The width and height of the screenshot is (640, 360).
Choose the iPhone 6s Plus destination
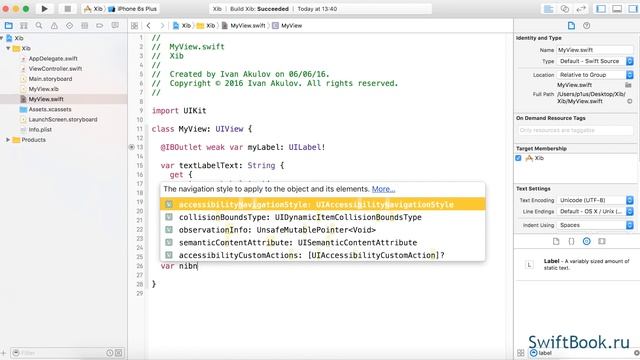[133, 9]
